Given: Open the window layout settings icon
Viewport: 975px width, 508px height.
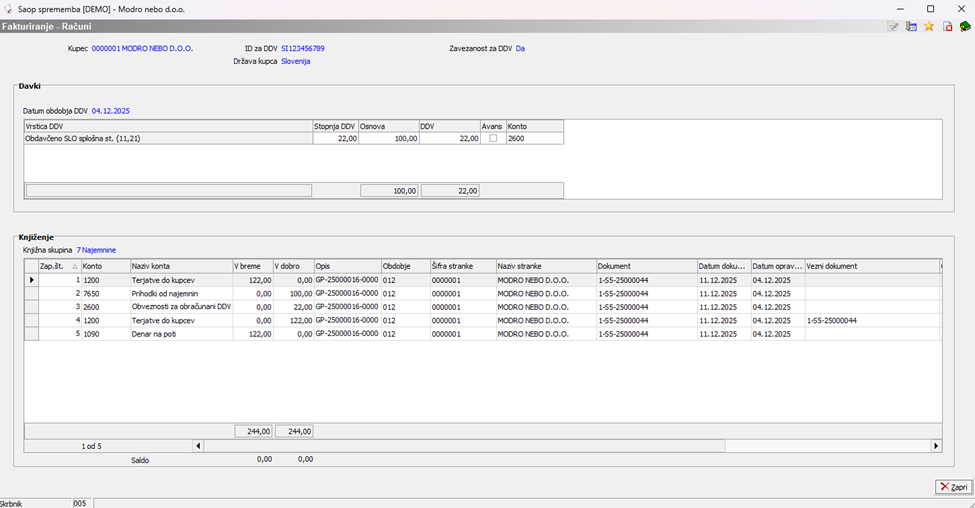Looking at the screenshot, I should click(911, 26).
